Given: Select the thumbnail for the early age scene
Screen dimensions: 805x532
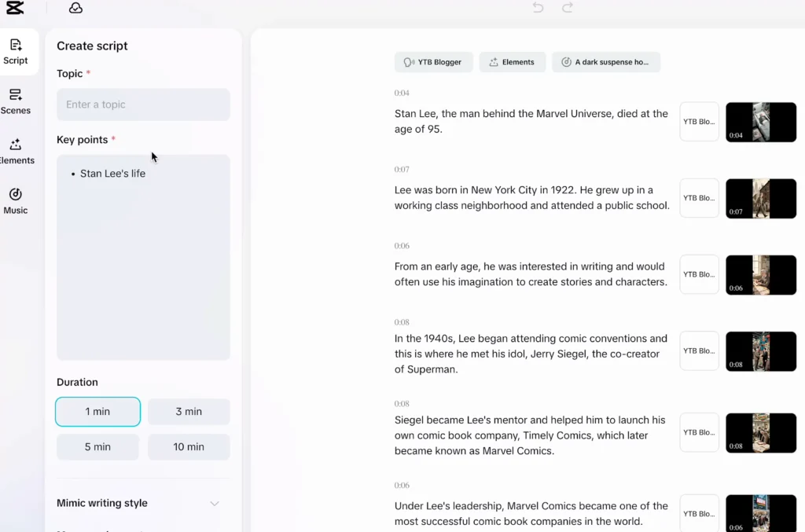Looking at the screenshot, I should click(761, 275).
